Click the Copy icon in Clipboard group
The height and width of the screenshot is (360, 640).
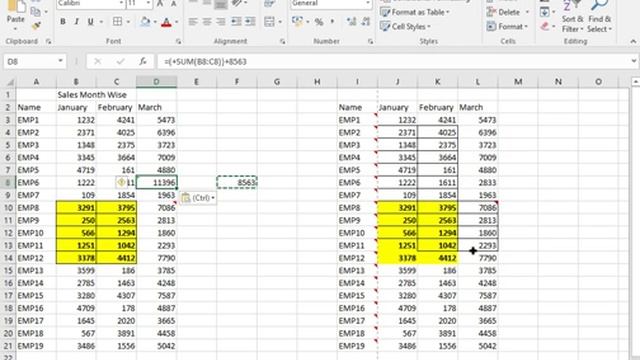[x=36, y=11]
